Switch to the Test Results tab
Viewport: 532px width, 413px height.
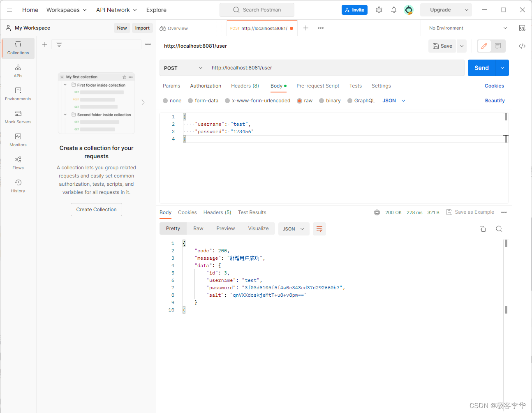[252, 212]
